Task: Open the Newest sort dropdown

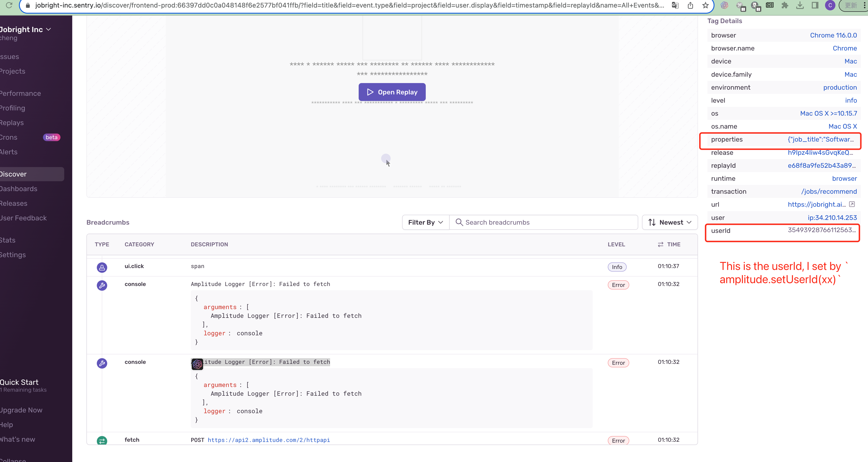Action: tap(669, 222)
